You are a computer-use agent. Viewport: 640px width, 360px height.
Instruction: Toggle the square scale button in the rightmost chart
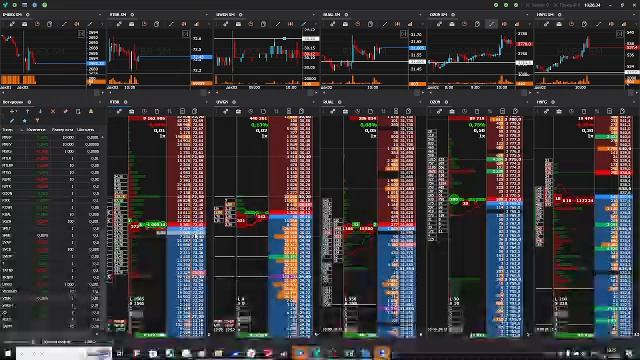pos(619,33)
